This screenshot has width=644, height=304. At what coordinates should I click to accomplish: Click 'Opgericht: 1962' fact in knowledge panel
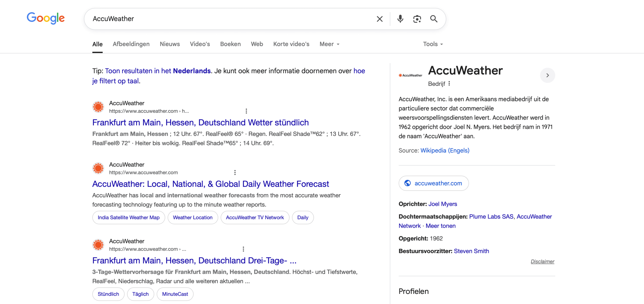[x=421, y=239]
